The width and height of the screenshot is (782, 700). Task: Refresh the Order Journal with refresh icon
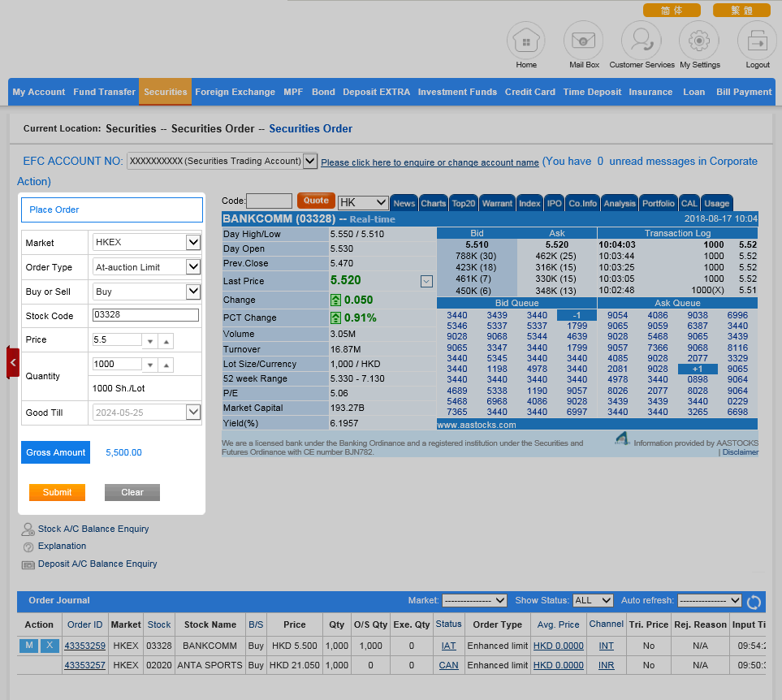(754, 602)
